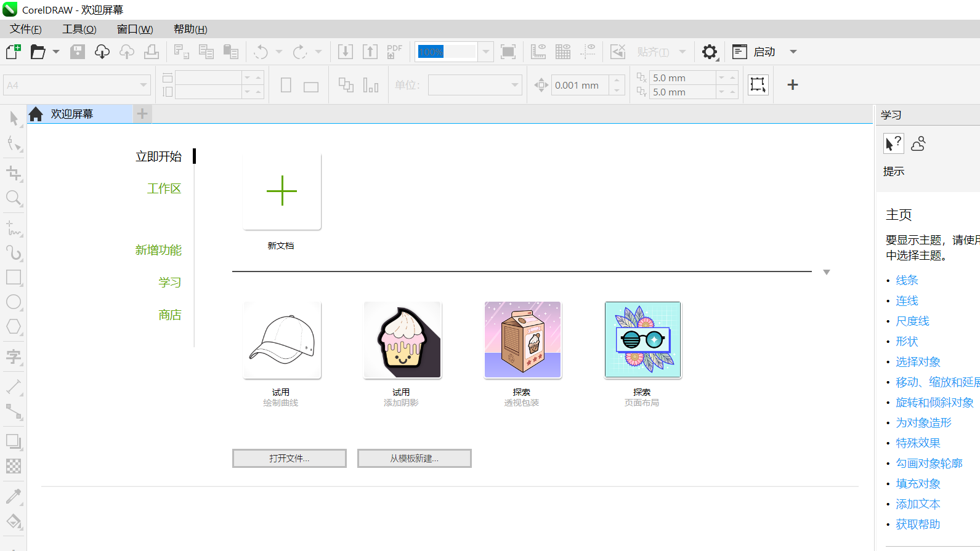Click the Import icon

pos(346,52)
